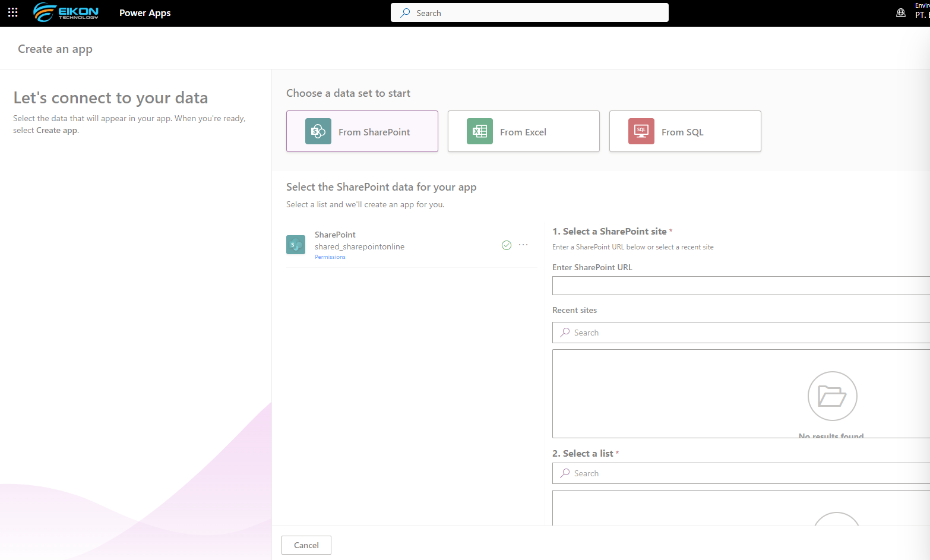Image resolution: width=930 pixels, height=560 pixels.
Task: Select the shared_sharepointonline connection
Action: 359,246
